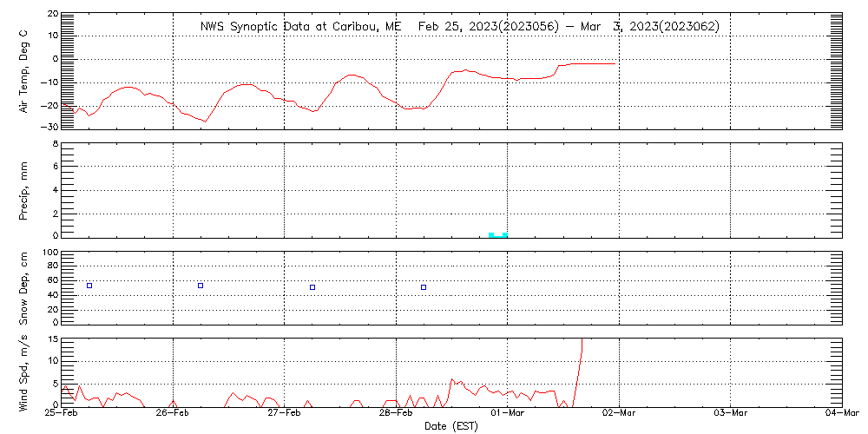Click the 100 tick on snow depth axis
The image size is (868, 434).
point(49,253)
